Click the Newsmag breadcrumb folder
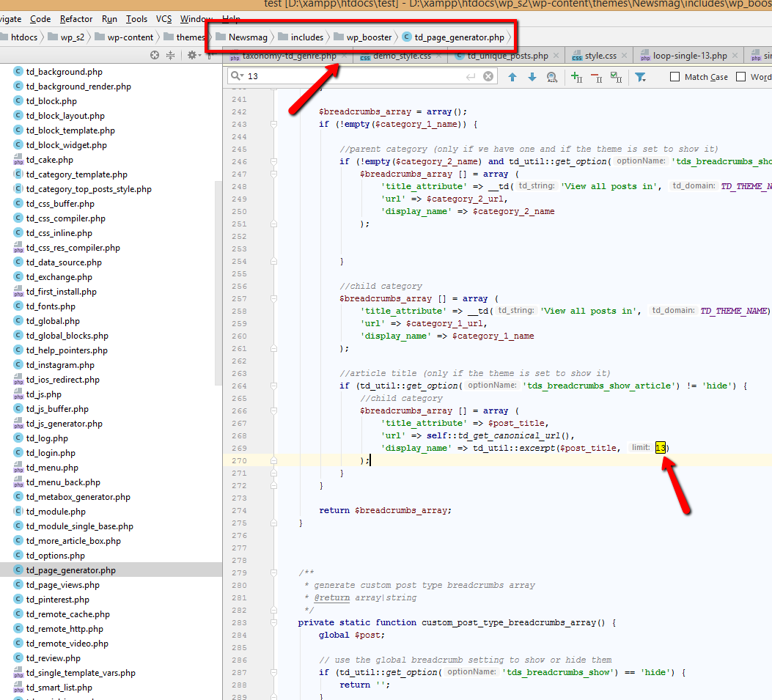 (242, 37)
